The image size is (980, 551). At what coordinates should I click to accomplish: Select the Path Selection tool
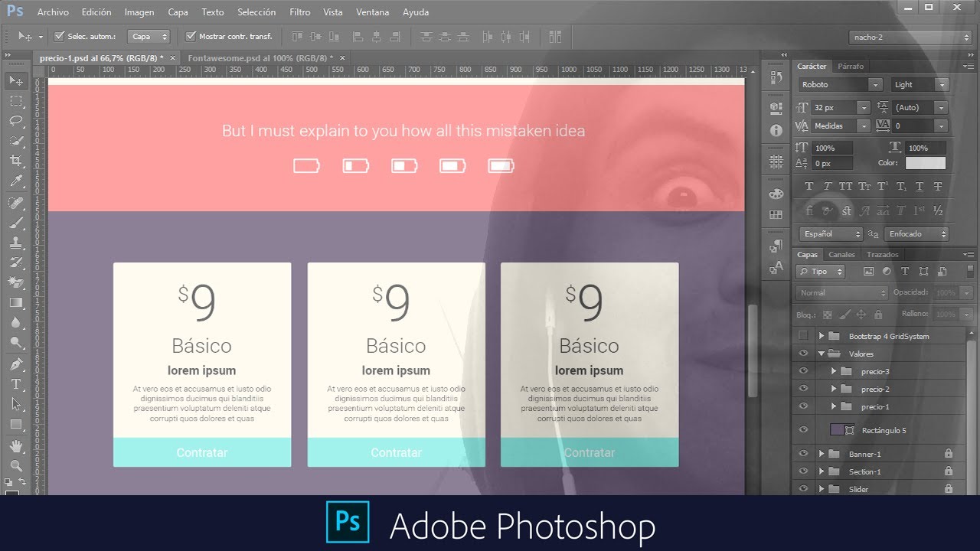[x=16, y=403]
